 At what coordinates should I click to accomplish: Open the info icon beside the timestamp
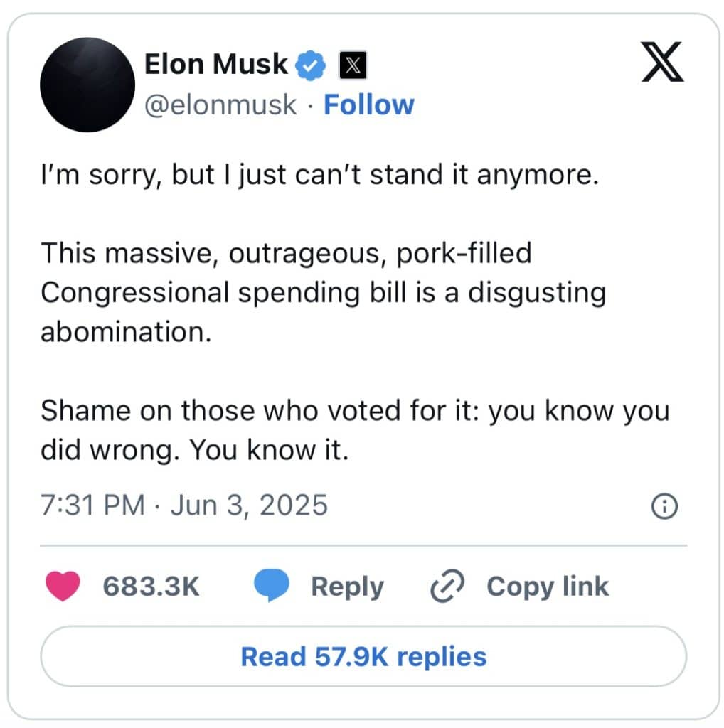pyautogui.click(x=664, y=505)
